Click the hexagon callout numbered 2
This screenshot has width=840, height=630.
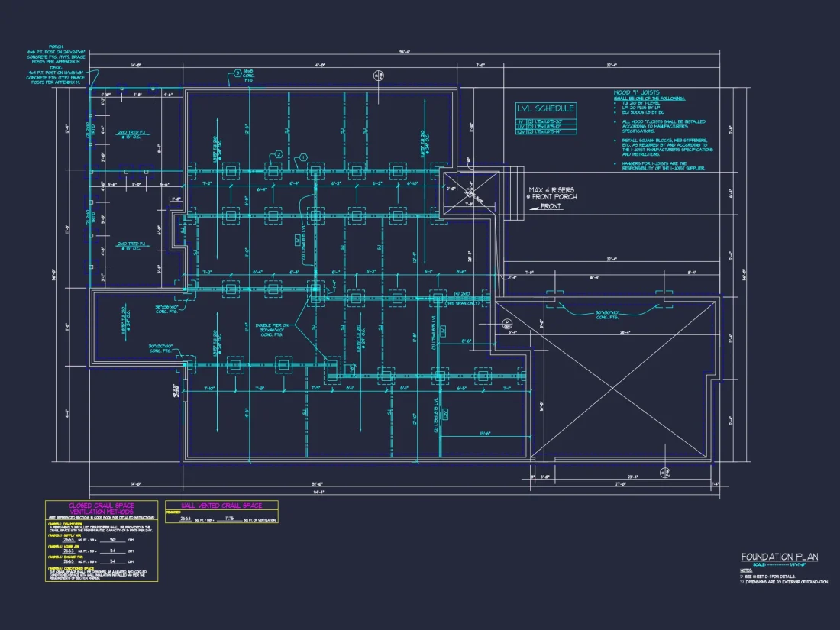point(279,154)
